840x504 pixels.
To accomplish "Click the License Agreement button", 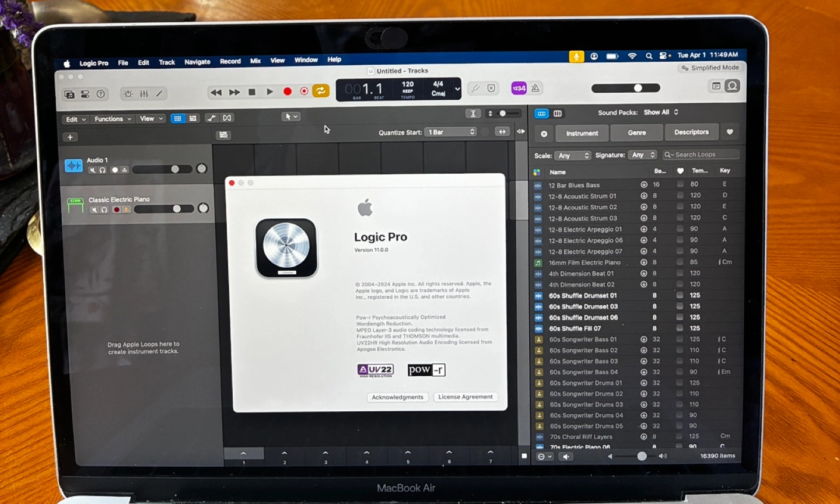I will pos(466,397).
